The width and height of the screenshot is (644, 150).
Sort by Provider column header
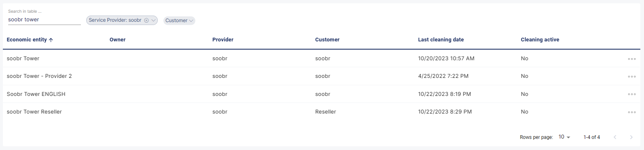click(223, 40)
